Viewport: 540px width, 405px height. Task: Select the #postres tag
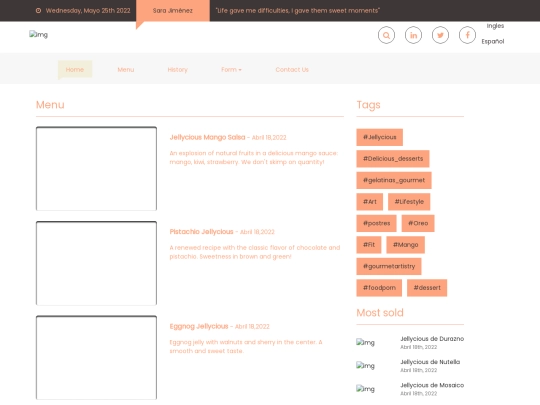376,223
